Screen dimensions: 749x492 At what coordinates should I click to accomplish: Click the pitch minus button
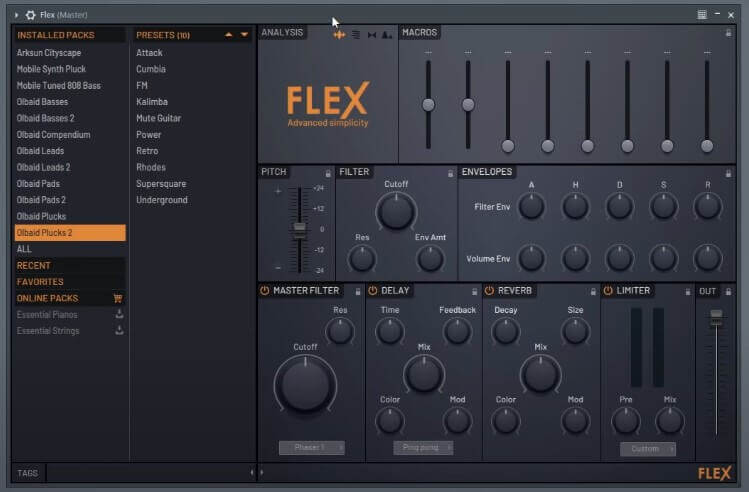coord(278,267)
